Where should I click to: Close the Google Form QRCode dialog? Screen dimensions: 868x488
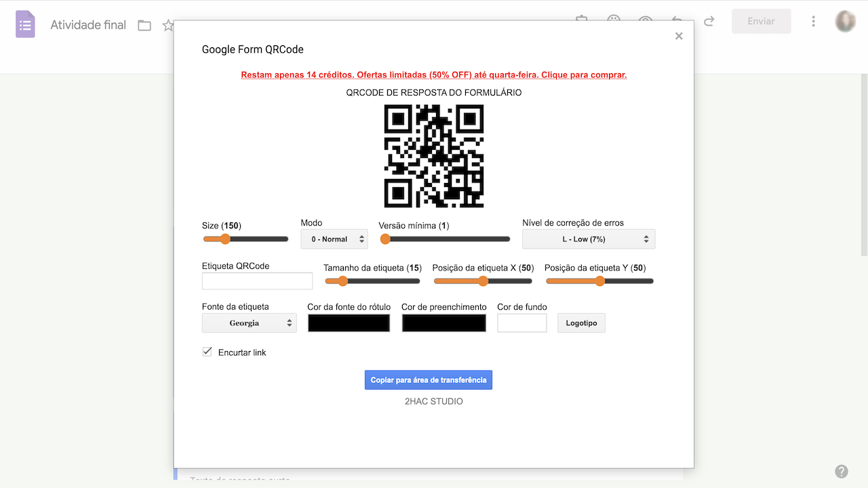point(679,36)
